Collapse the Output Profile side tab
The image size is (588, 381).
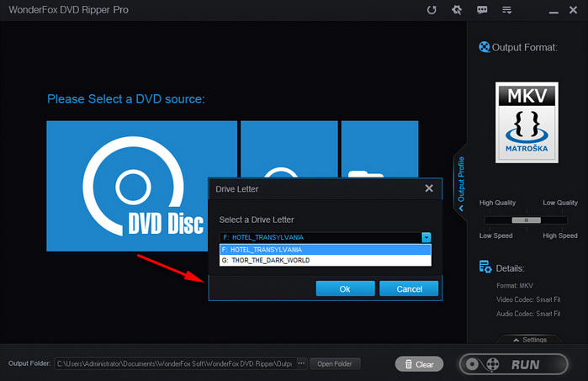(x=461, y=183)
